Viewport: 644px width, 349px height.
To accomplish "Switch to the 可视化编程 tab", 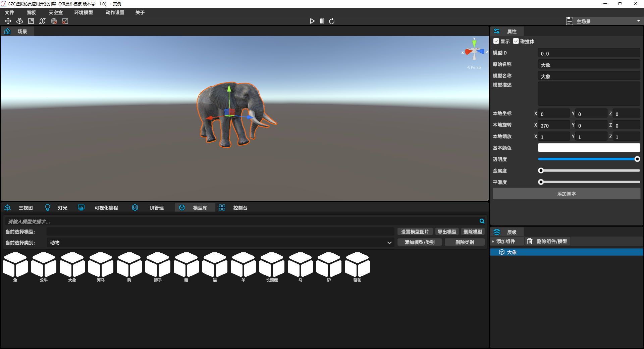I will 106,208.
